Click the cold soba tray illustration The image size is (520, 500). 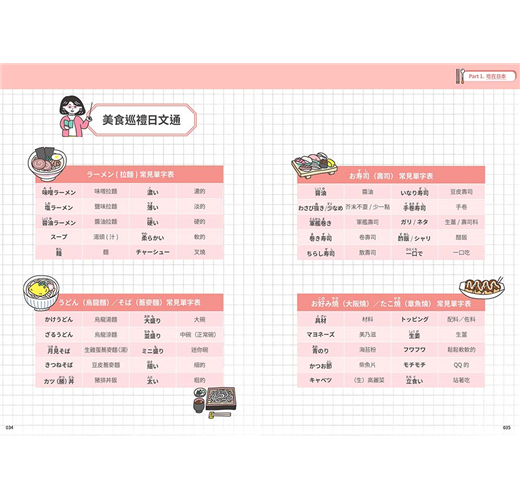click(x=221, y=399)
